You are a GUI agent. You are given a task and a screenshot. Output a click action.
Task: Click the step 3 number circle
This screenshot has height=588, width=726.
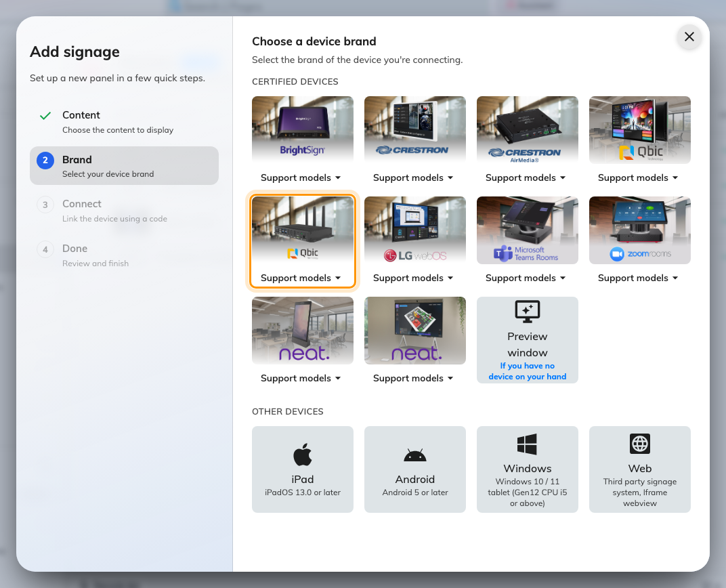click(45, 205)
